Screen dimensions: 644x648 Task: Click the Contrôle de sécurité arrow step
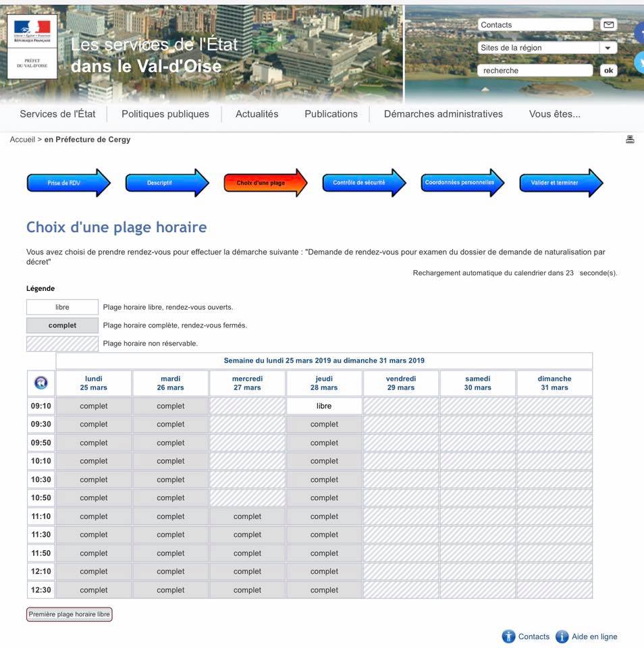364,183
